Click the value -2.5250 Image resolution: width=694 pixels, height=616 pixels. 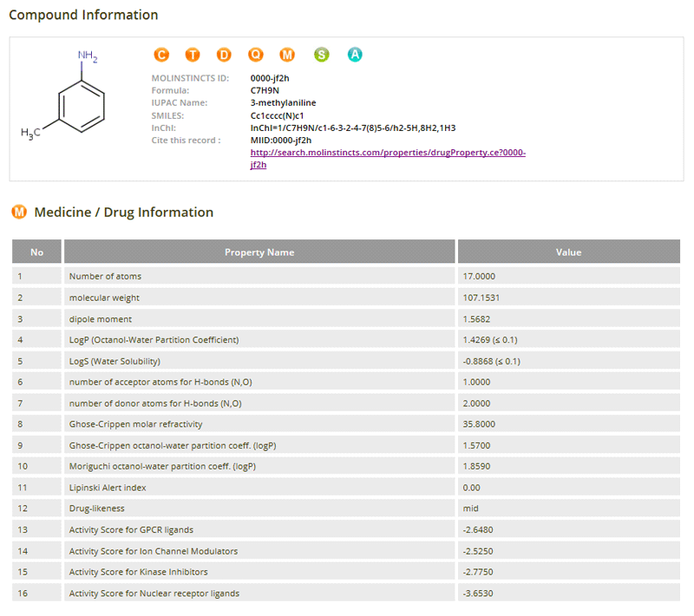(478, 551)
